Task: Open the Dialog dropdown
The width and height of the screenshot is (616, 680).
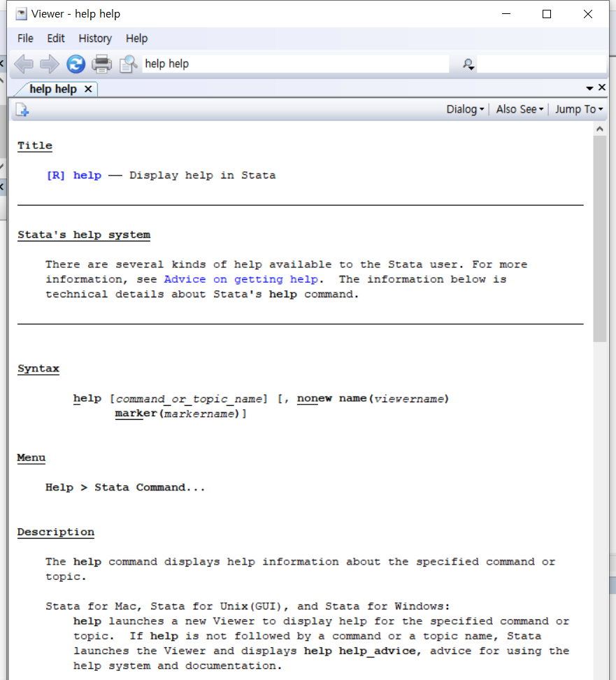Action: pyautogui.click(x=465, y=109)
